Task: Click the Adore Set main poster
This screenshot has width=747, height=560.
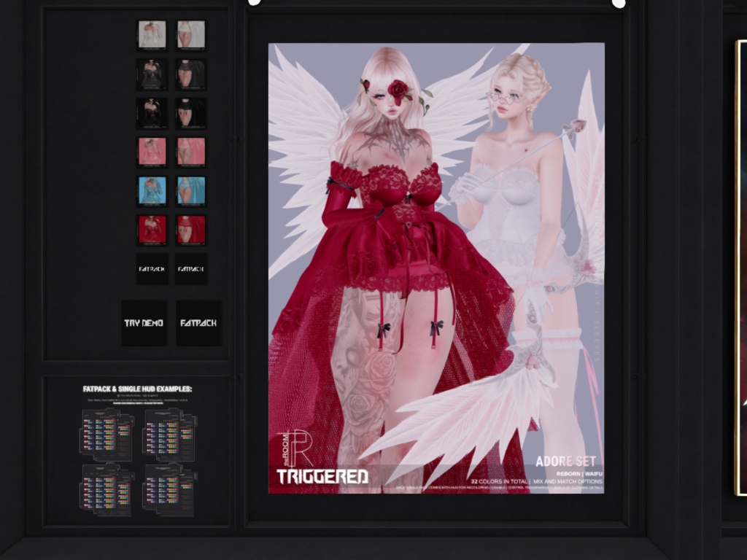Action: (436, 262)
